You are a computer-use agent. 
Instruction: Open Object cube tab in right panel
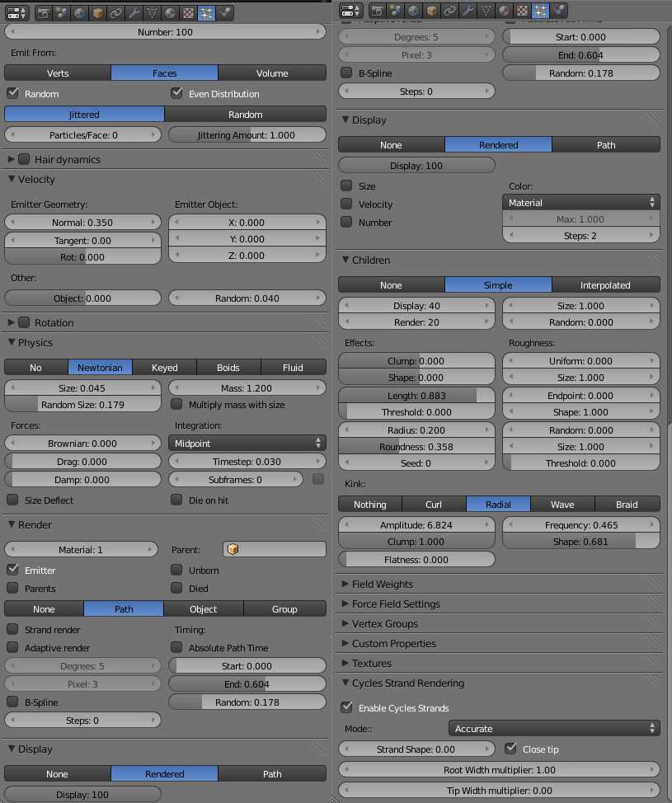coord(432,10)
